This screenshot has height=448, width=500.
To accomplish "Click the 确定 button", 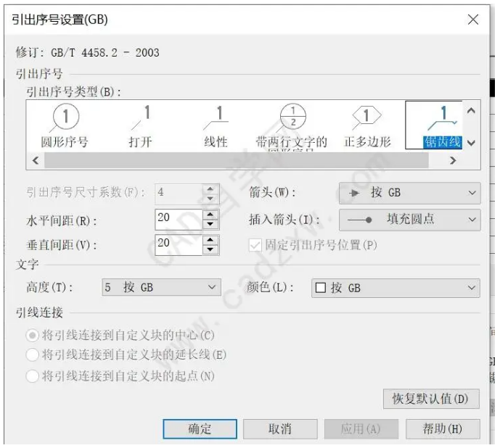I will [x=200, y=429].
